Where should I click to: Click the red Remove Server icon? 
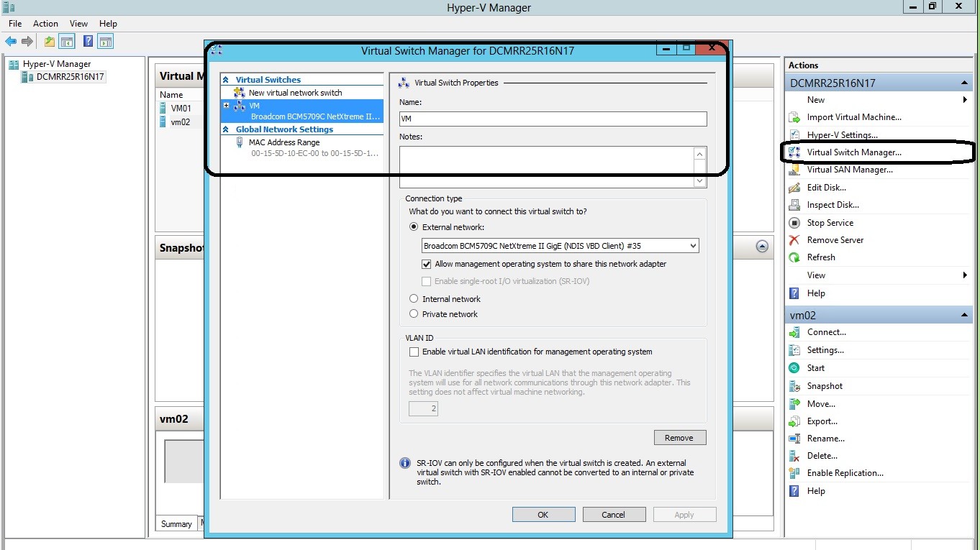point(794,240)
